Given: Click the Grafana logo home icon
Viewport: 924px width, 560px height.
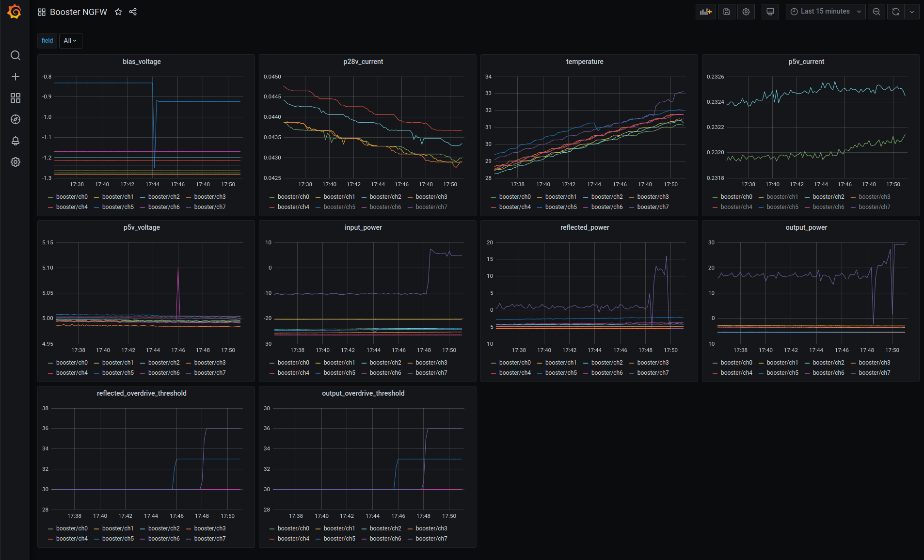Looking at the screenshot, I should 15,12.
